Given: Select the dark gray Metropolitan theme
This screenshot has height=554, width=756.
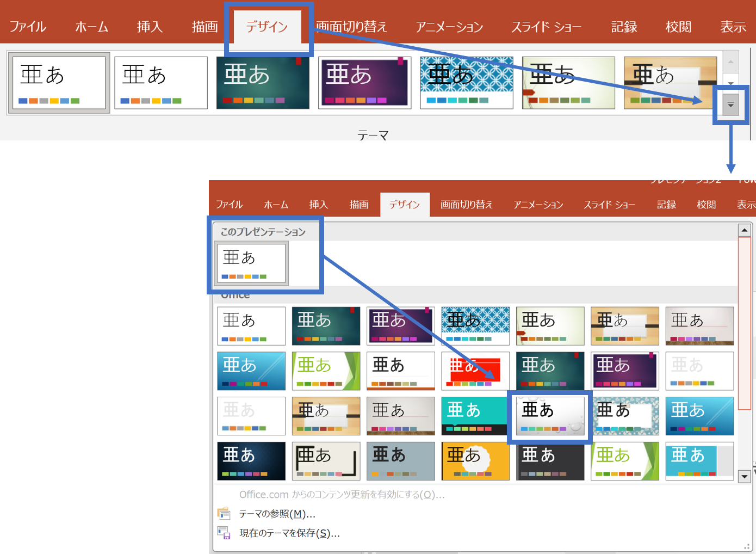Looking at the screenshot, I should (x=550, y=461).
